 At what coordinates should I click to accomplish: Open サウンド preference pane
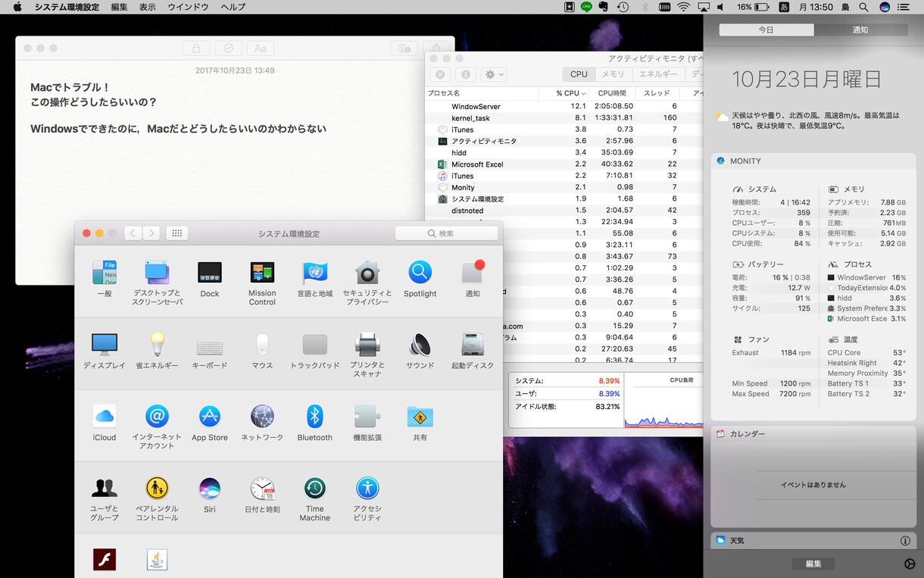coord(420,351)
